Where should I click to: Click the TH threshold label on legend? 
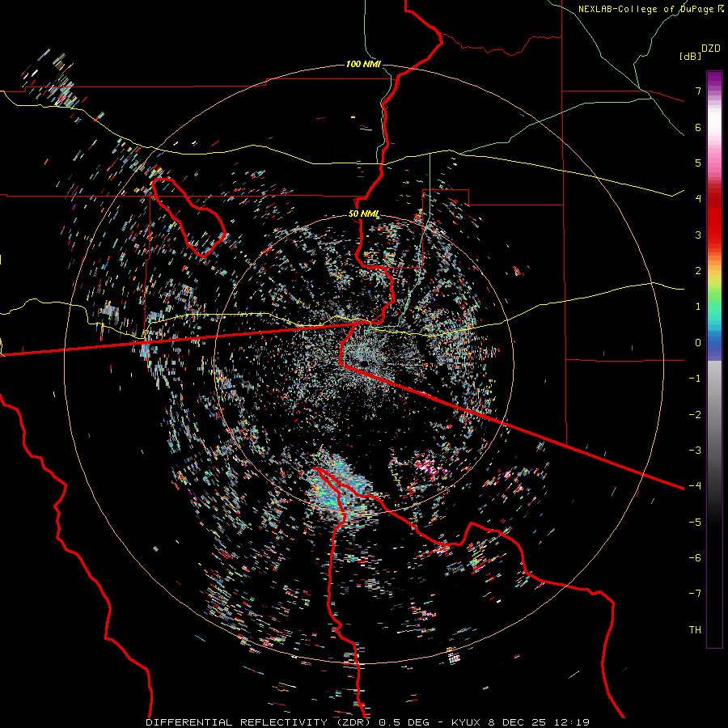pyautogui.click(x=695, y=629)
